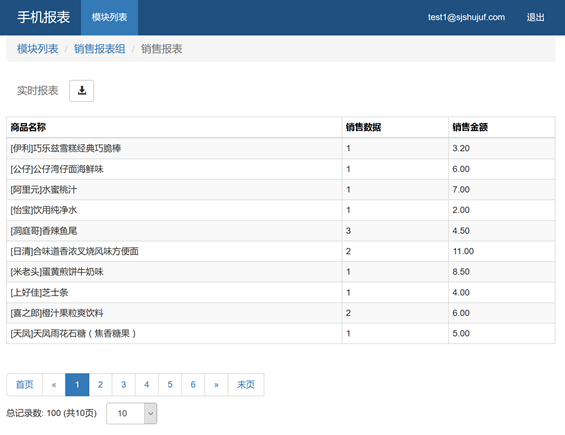Log out with the 退出 link
The height and width of the screenshot is (435, 565).
coord(535,17)
